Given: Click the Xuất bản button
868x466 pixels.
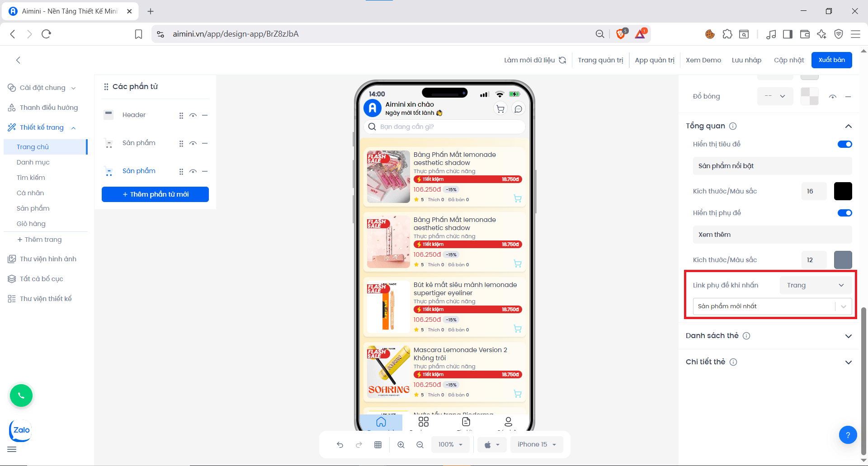Looking at the screenshot, I should pyautogui.click(x=831, y=60).
